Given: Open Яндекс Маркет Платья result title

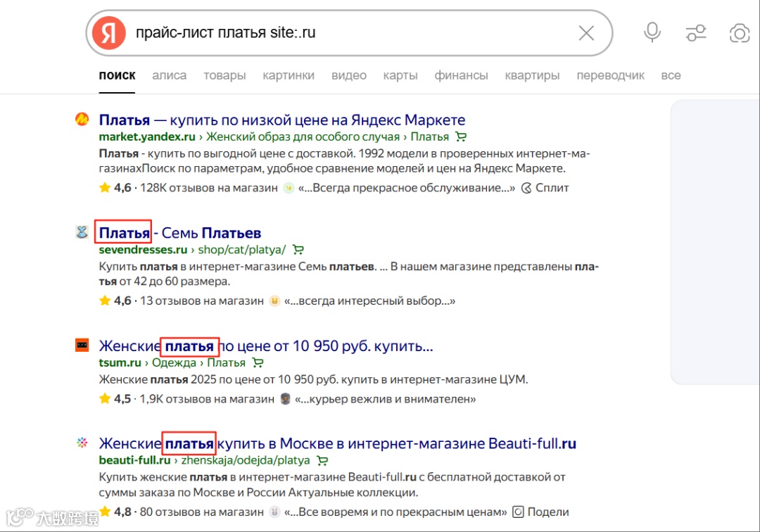Looking at the screenshot, I should [x=282, y=120].
